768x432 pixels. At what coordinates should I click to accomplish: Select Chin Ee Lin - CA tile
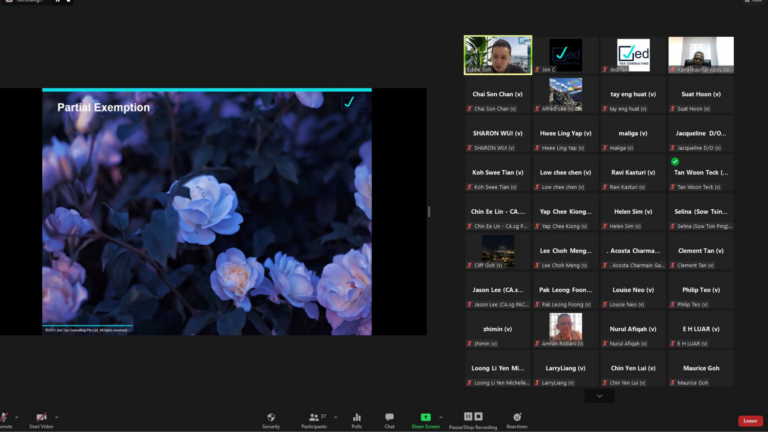click(x=498, y=212)
